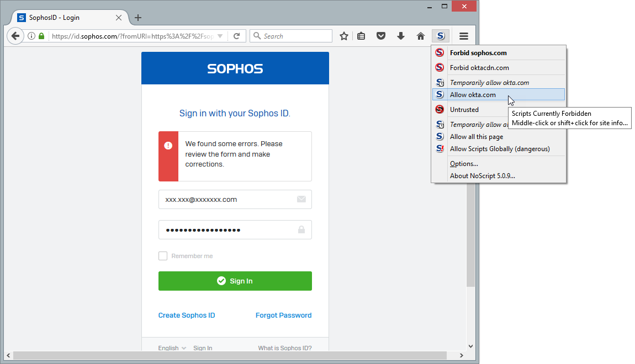Click the "Sign in with your Sophos ID." heading
Screen dimensions: 635x364
tap(235, 113)
